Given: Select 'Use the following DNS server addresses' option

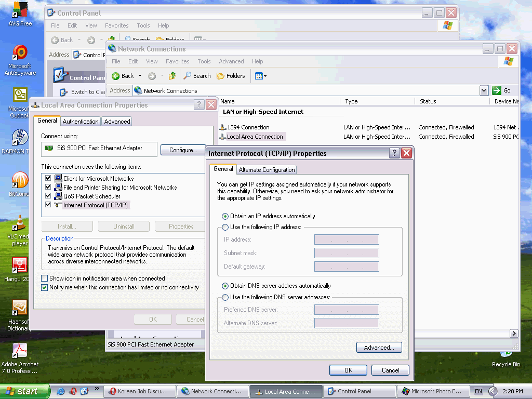Looking at the screenshot, I should (225, 297).
